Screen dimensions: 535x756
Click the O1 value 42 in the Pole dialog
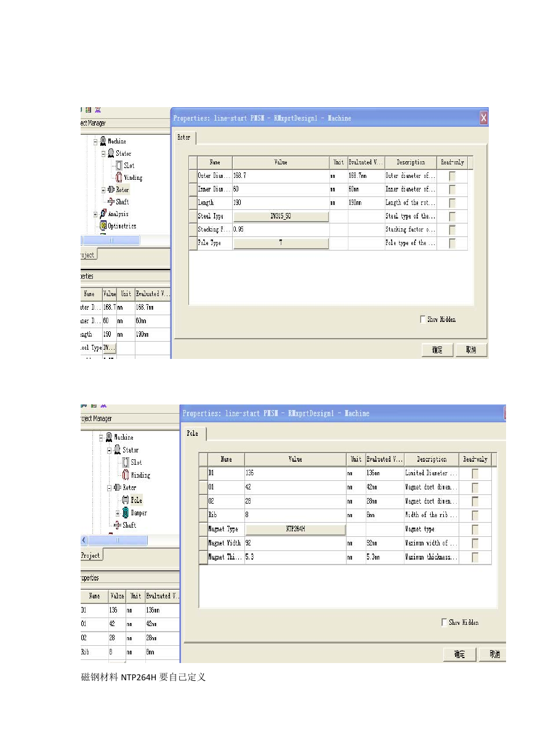tap(296, 487)
